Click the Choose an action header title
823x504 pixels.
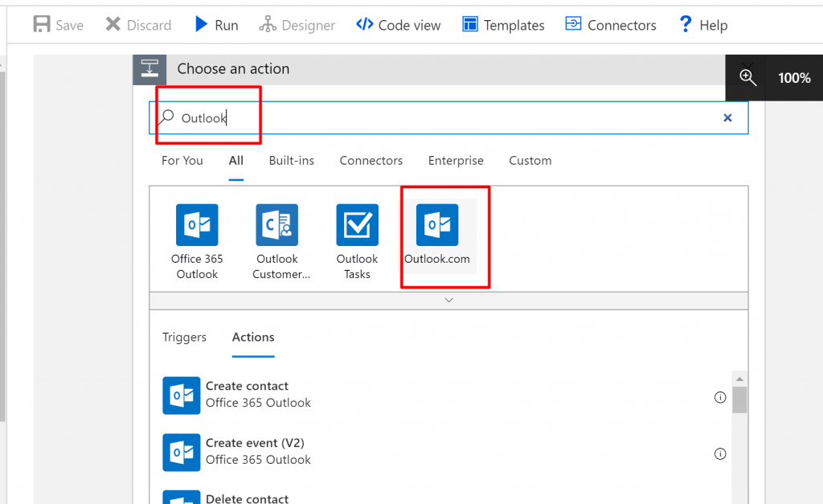coord(233,69)
